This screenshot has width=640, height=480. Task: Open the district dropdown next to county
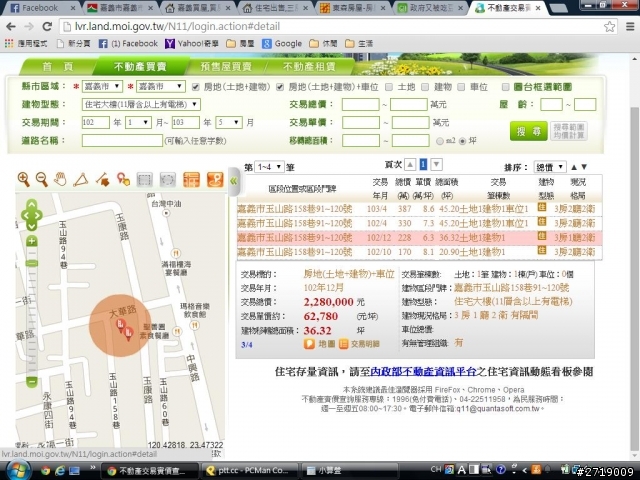pyautogui.click(x=160, y=87)
